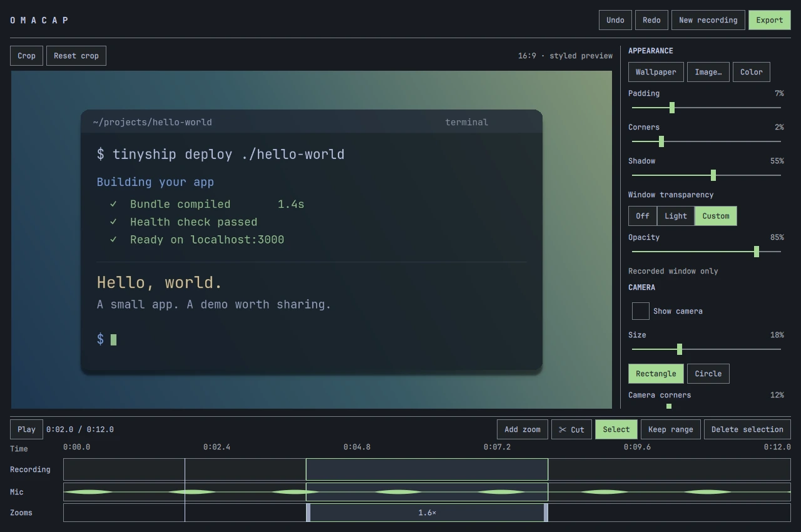Click the 0:09.6 time ruler label
Viewport: 801px width, 532px height.
click(637, 447)
